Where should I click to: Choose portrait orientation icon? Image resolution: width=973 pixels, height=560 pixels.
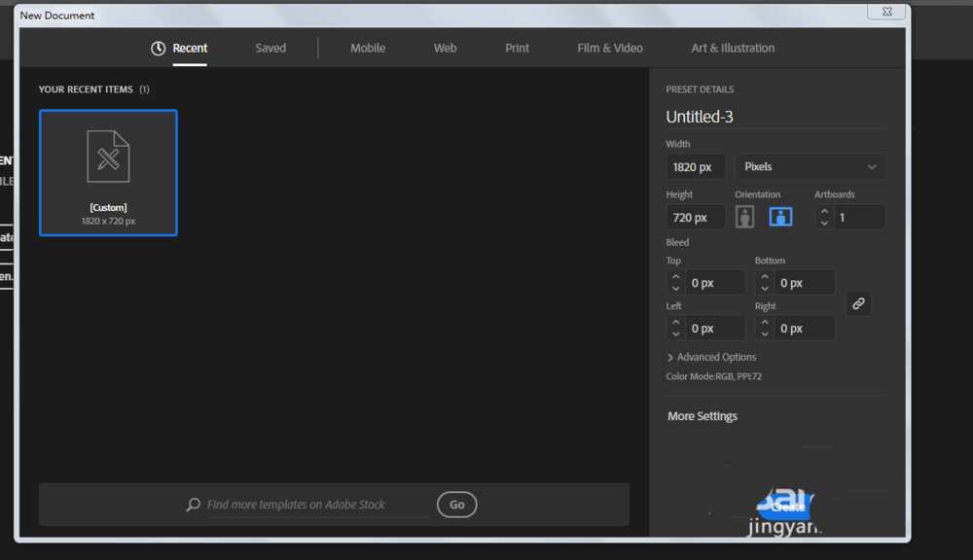click(x=744, y=217)
